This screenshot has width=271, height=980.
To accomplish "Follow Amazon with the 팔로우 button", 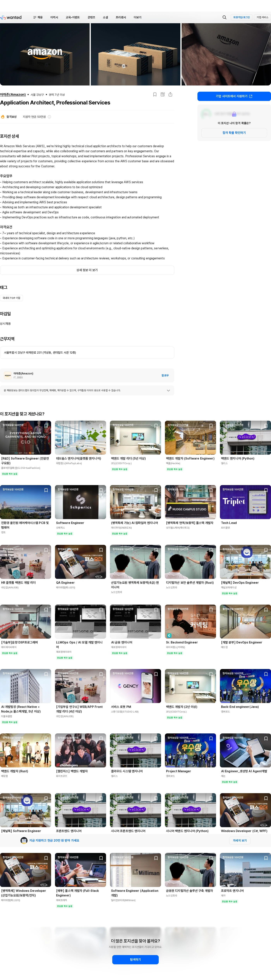I will click(x=165, y=375).
